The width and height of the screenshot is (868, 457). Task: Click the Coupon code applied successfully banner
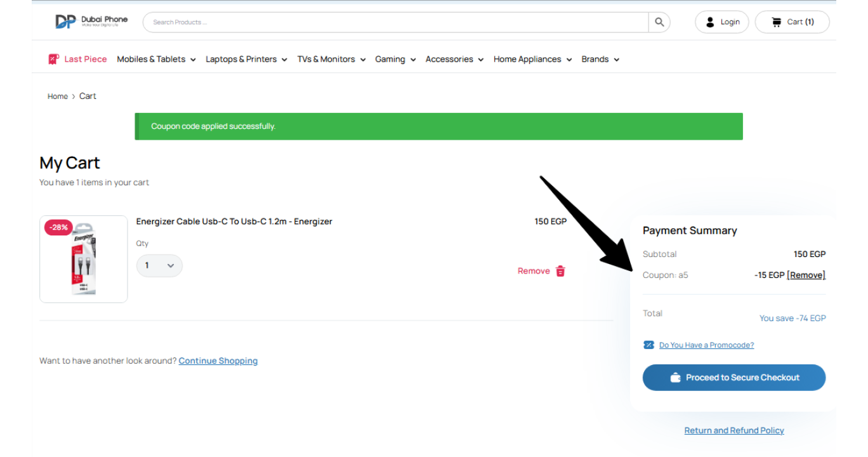[438, 126]
